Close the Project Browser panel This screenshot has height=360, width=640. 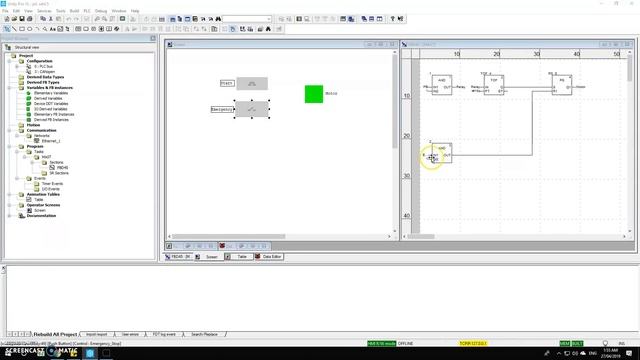pos(153,38)
